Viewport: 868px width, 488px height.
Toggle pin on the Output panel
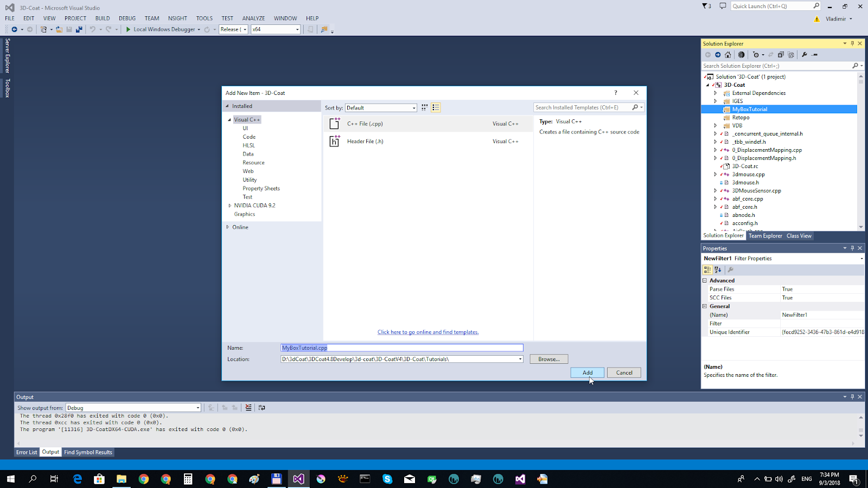click(852, 397)
